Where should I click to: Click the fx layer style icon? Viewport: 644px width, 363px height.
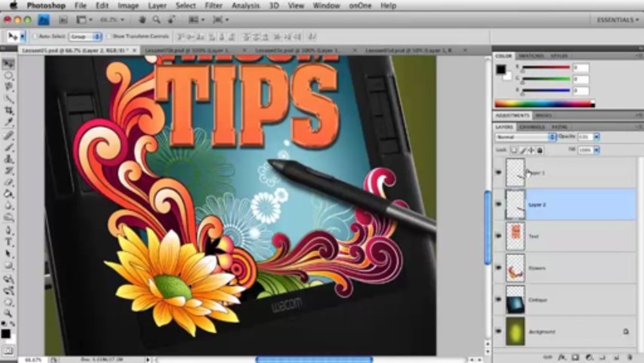point(562,357)
